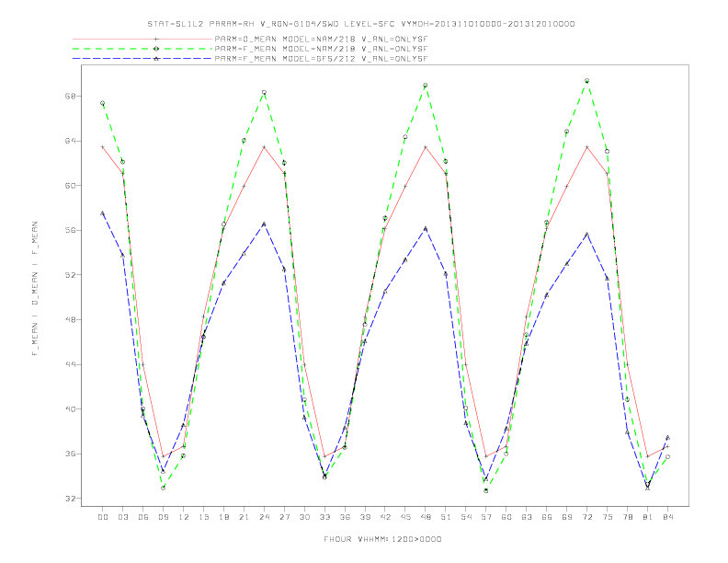
Task: Click the forecast hour tick label 27
Action: (x=284, y=517)
